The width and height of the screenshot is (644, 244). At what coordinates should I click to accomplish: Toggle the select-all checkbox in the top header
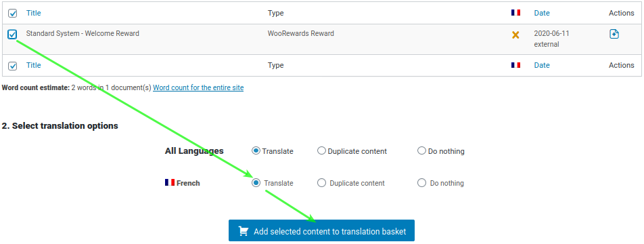tap(13, 14)
